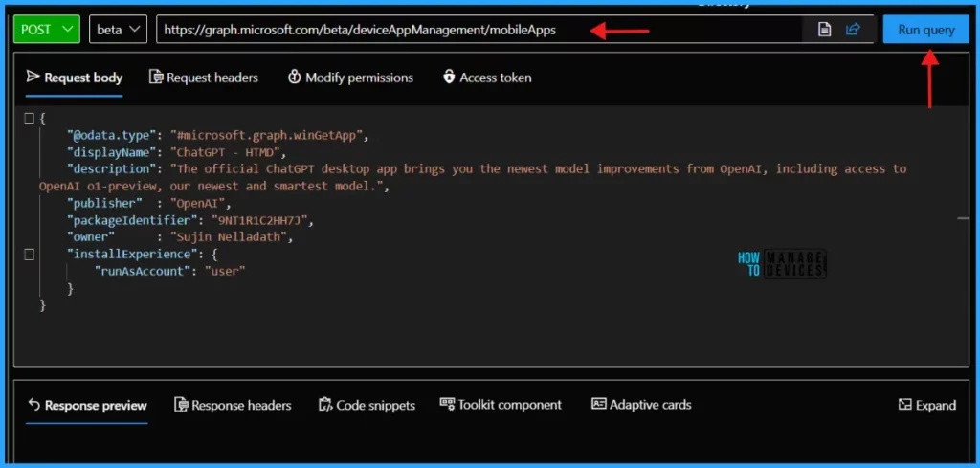980x468 pixels.
Task: Click the Access token lock icon
Action: [x=449, y=77]
